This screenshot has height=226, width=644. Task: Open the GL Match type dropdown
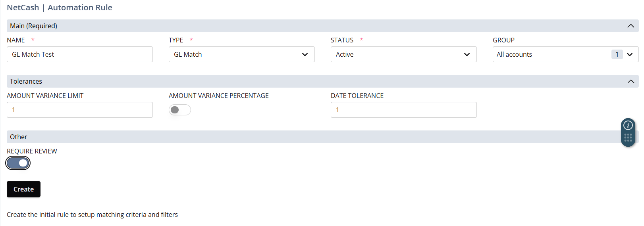click(x=242, y=54)
